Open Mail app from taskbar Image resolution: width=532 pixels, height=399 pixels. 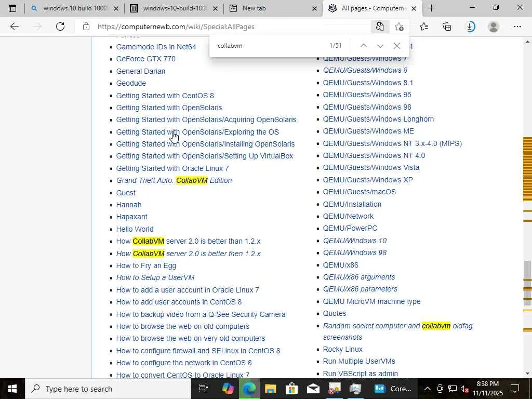(x=313, y=389)
